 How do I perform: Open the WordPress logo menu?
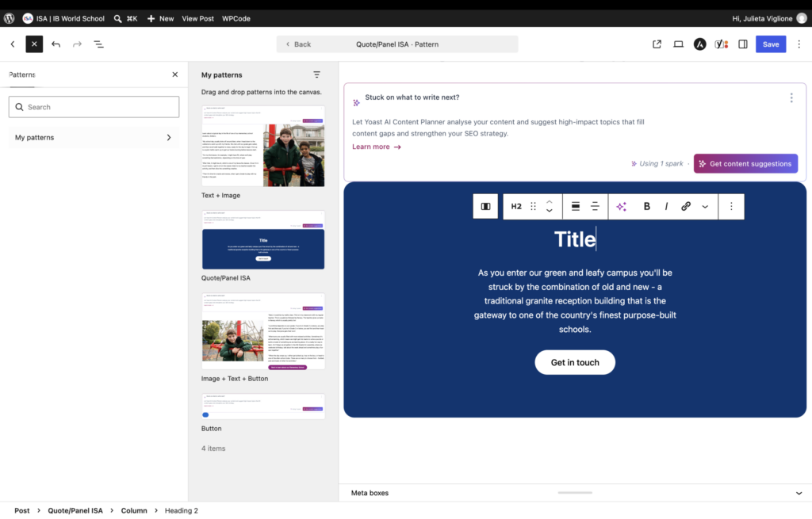[9, 18]
